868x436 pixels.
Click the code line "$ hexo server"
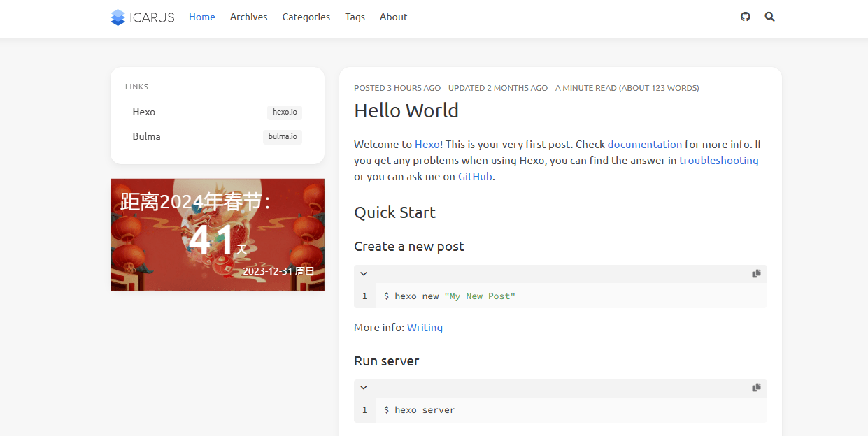[x=419, y=410]
